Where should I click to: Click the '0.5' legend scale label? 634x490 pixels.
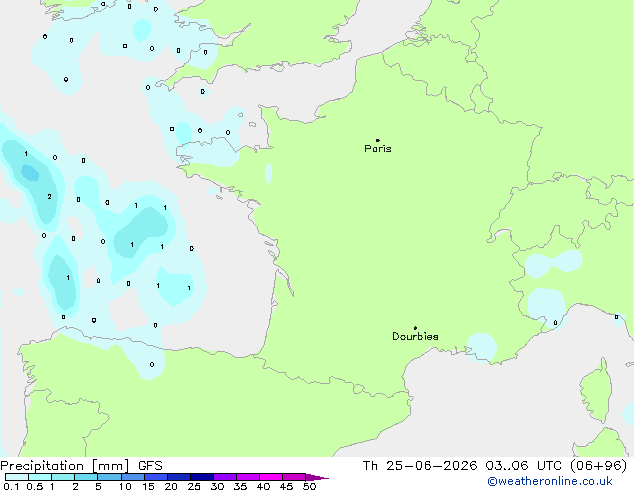pos(35,486)
